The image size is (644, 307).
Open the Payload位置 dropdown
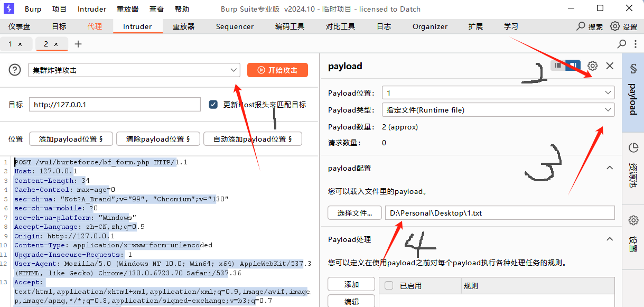(498, 93)
